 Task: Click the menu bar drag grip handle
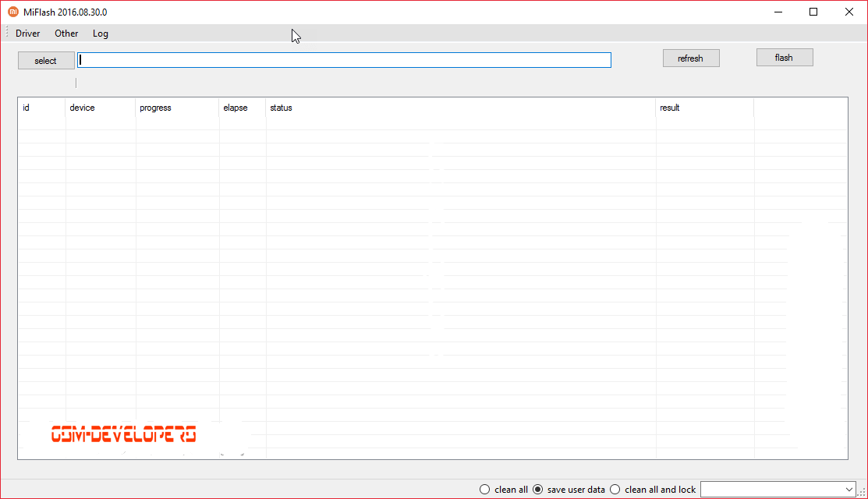7,34
